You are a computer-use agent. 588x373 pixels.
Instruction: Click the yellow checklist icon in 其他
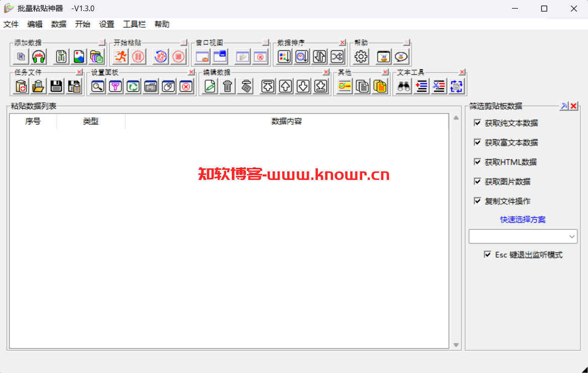click(x=344, y=86)
